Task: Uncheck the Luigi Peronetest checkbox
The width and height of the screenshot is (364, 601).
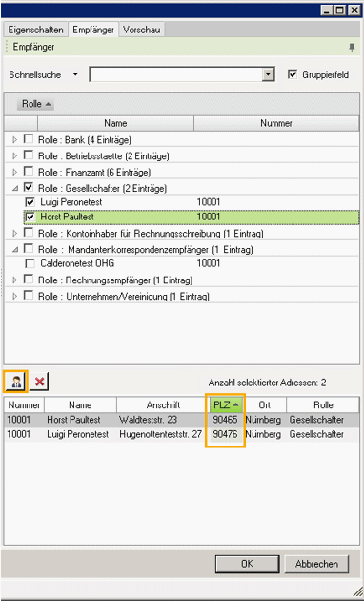Action: pyautogui.click(x=30, y=202)
